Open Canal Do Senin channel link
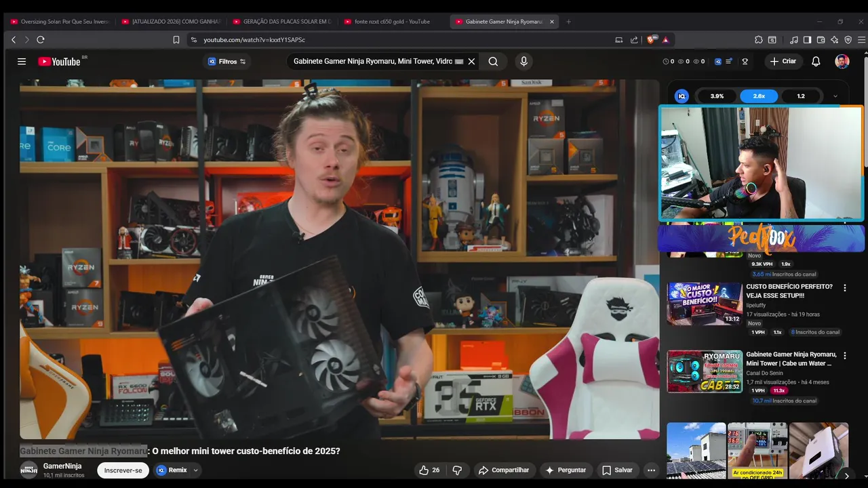The width and height of the screenshot is (868, 488). [765, 373]
